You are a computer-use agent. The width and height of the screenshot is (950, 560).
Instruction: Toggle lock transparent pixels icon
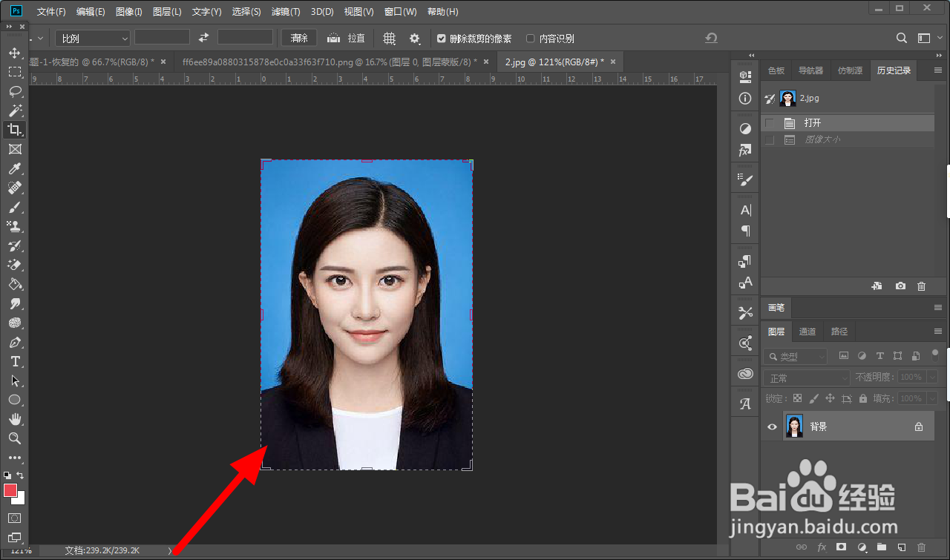(798, 398)
